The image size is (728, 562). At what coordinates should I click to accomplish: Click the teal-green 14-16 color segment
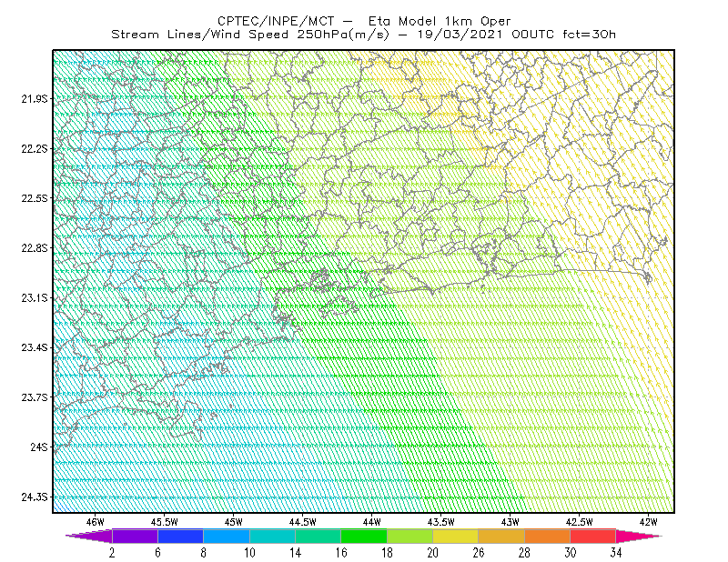pyautogui.click(x=318, y=536)
